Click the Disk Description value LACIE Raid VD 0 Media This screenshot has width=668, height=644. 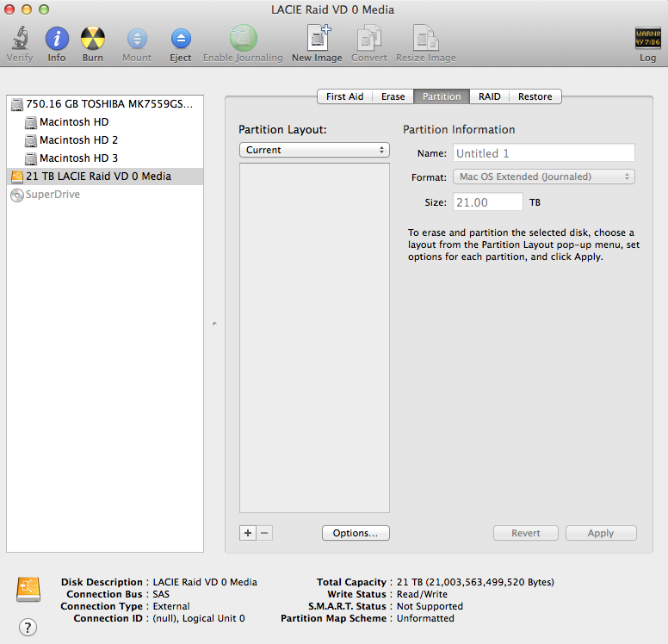(205, 582)
